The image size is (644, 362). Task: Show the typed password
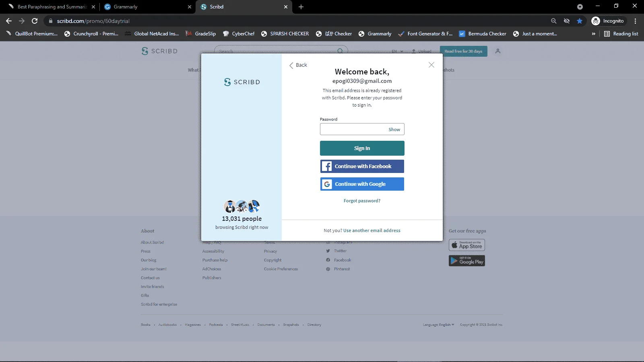click(394, 130)
